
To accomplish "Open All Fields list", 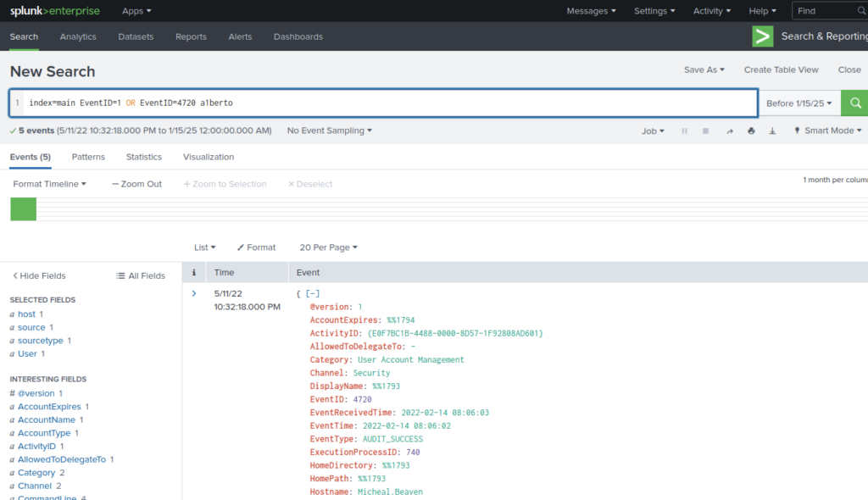I will 141,275.
